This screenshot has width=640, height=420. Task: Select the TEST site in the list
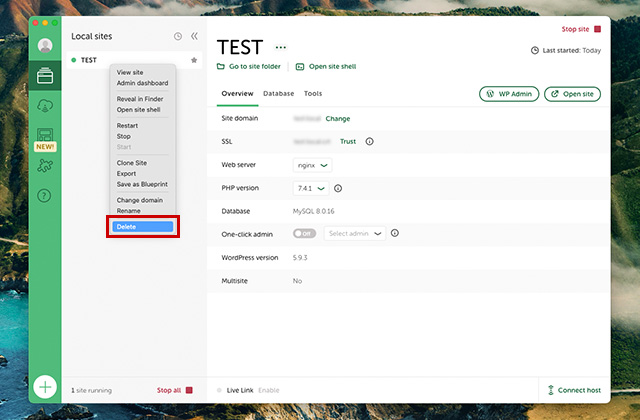tap(134, 60)
